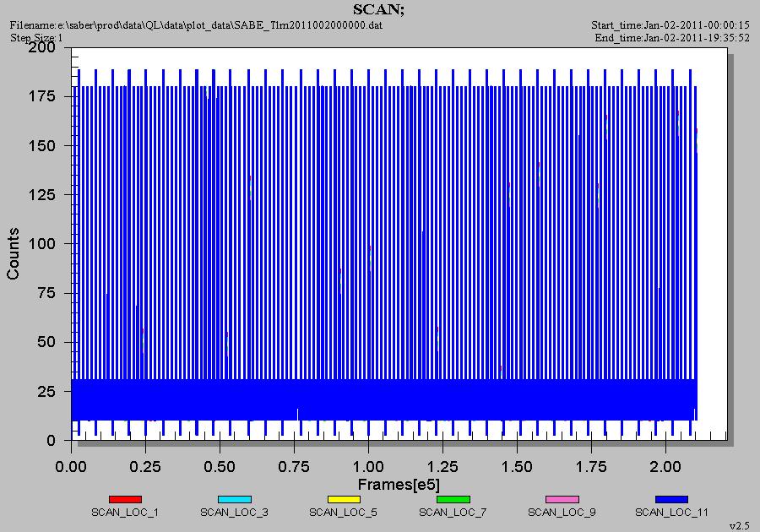Click the 1.25 x-axis tick label
The width and height of the screenshot is (760, 532).
click(442, 467)
